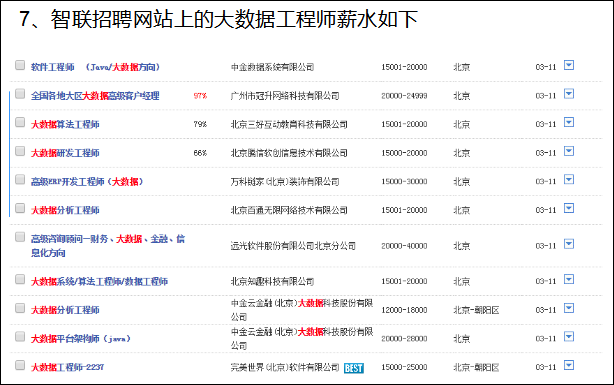Image resolution: width=614 pixels, height=385 pixels.
Task: Select checkbox beside 大数据系统/算法工程师/数据工程师
Action: pyautogui.click(x=20, y=279)
